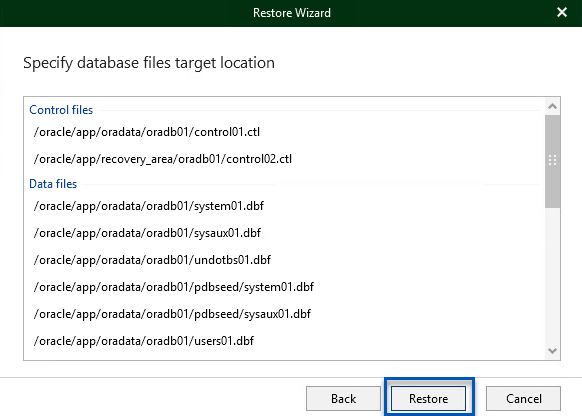Select the control02.ctl recovery_area path
This screenshot has height=416, width=582.
click(163, 159)
